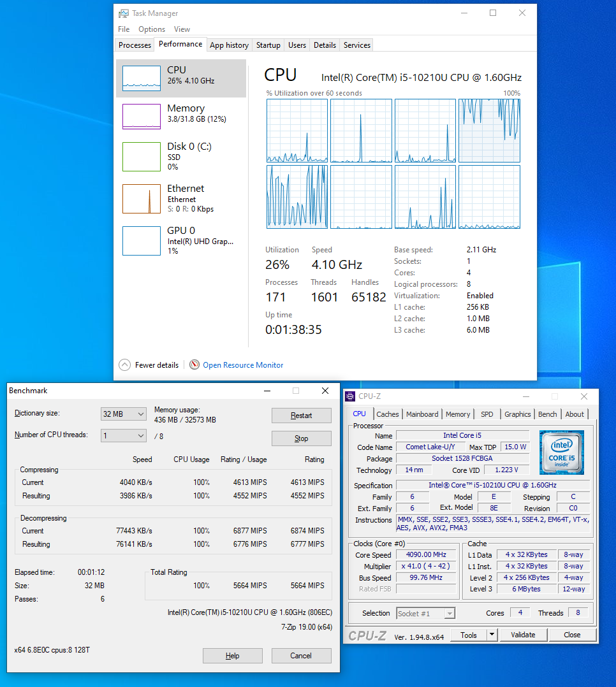This screenshot has height=687, width=616.
Task: Click the Intel Core i5 logo badge
Action: [x=562, y=452]
